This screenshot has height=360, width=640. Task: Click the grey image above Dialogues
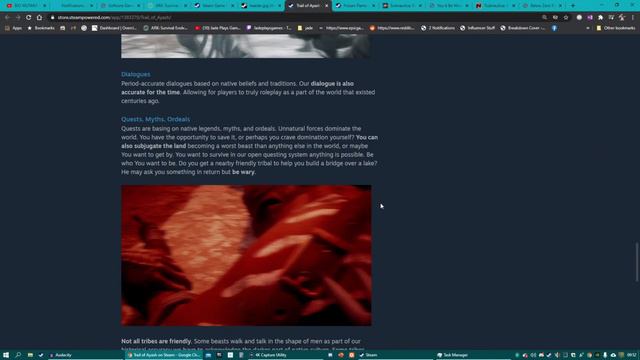(x=246, y=46)
